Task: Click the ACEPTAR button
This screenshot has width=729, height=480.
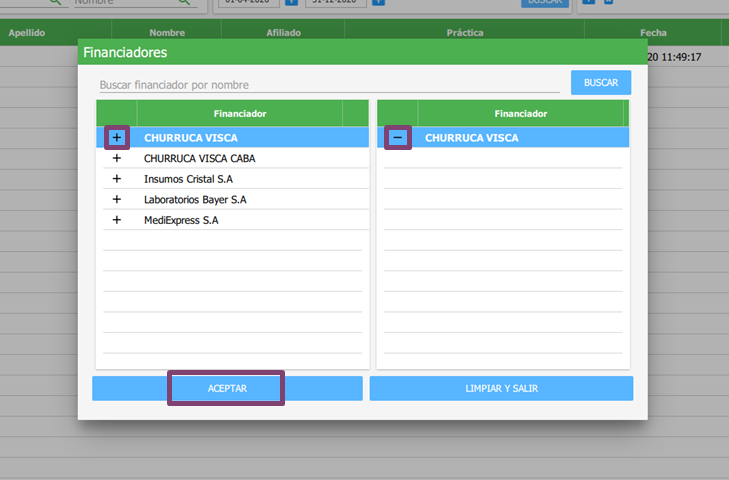Action: 227,388
